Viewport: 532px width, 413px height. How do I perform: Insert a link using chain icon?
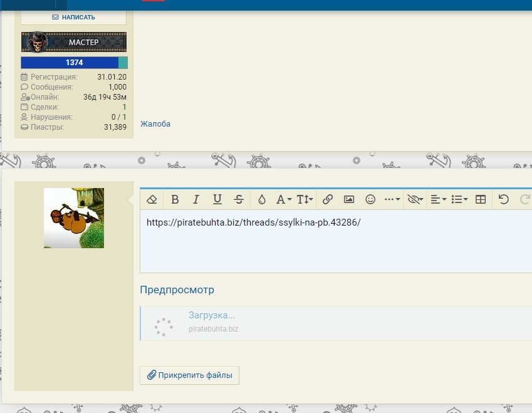[328, 199]
